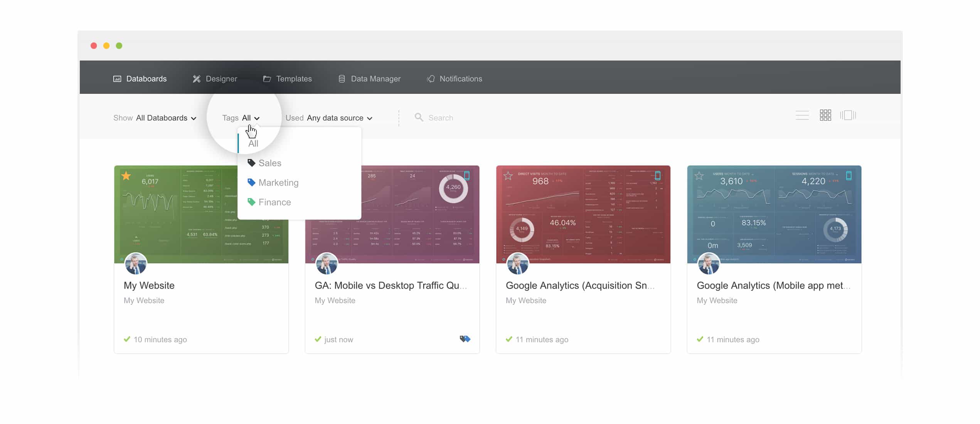The image size is (980, 424).
Task: Unstar the My Website databoard
Action: point(126,176)
